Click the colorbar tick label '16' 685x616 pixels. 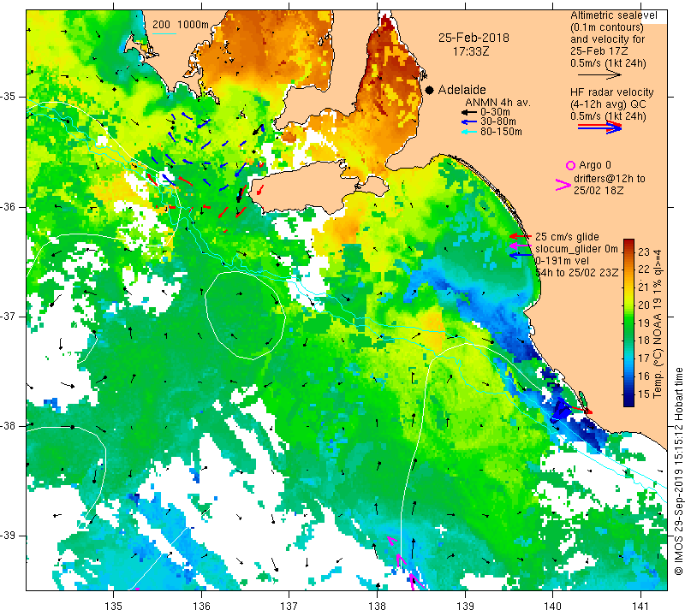tap(644, 376)
